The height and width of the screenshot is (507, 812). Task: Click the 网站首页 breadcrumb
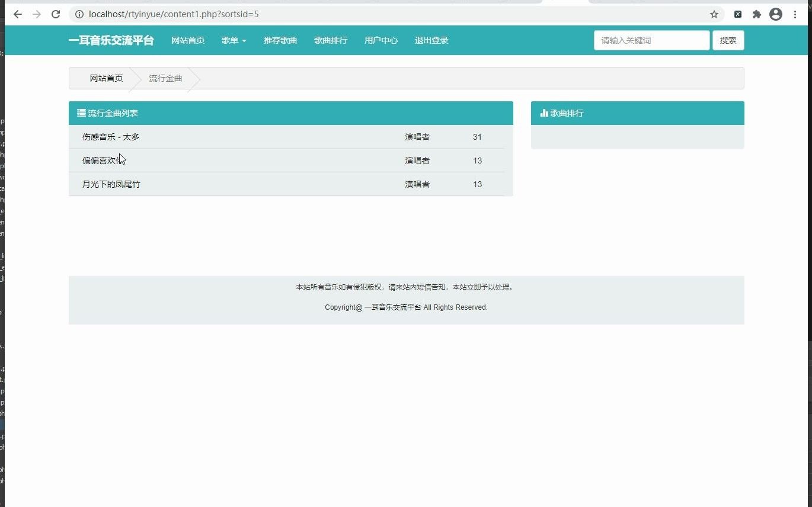tap(107, 78)
